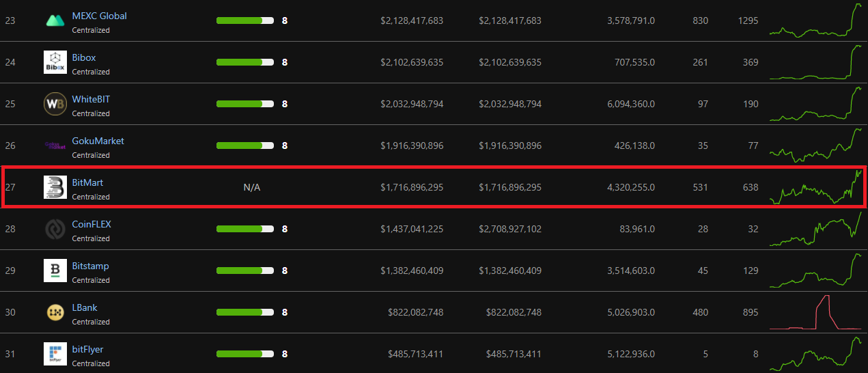
Task: Click the Bitstamp trust score bar
Action: coord(245,271)
